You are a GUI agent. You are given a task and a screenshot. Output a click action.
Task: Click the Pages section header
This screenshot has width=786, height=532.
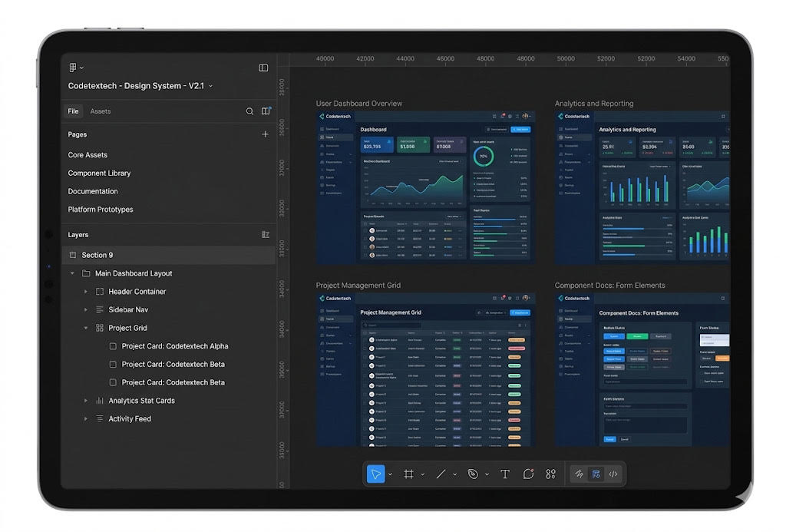click(x=78, y=134)
